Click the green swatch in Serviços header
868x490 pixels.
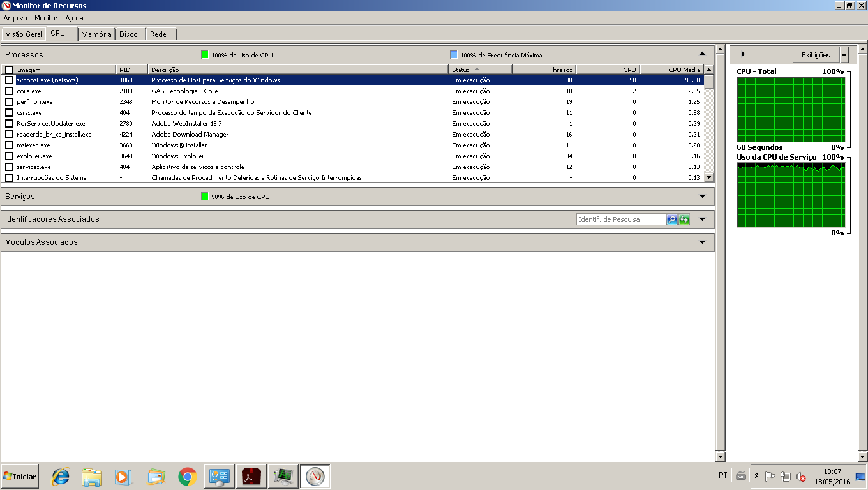(x=204, y=197)
